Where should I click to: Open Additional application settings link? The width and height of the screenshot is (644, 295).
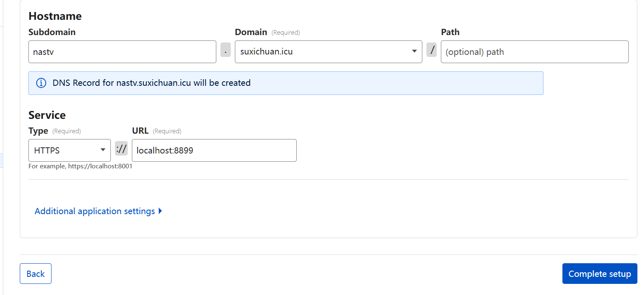click(x=95, y=211)
